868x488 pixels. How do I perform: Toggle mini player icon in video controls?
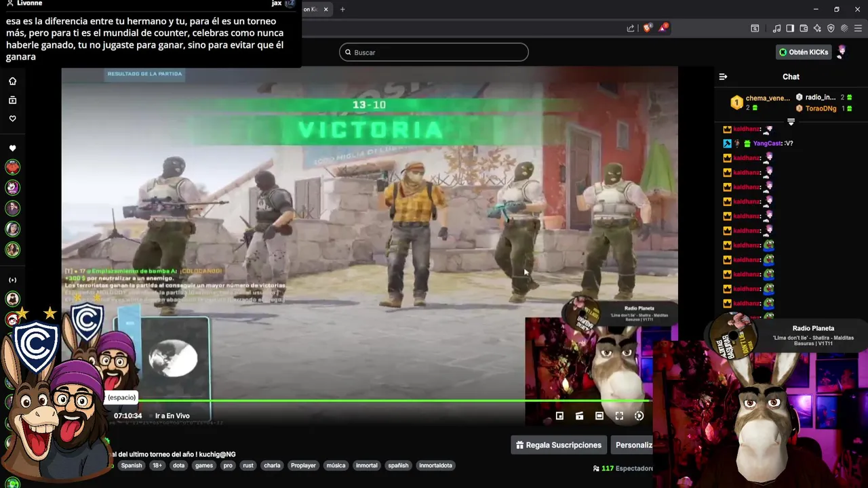(x=559, y=416)
